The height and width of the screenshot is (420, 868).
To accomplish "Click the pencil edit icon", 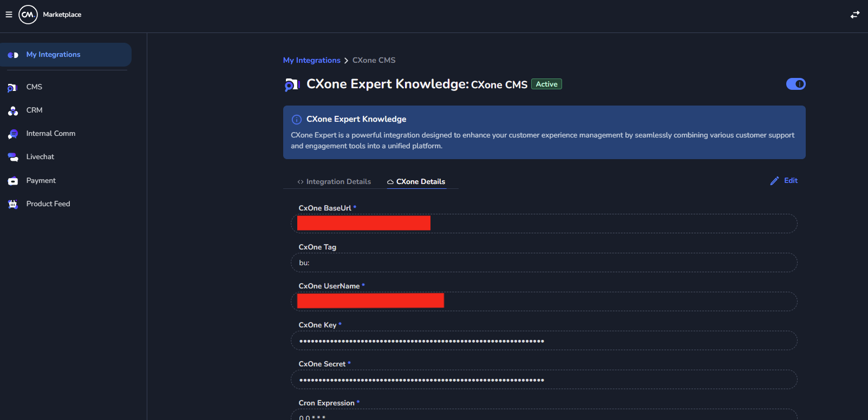I will coord(774,181).
